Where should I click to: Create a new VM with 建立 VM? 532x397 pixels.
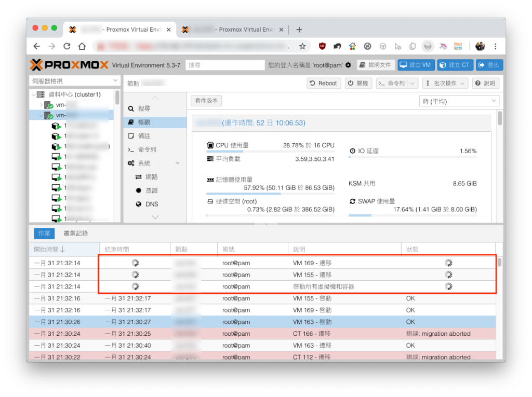coord(416,65)
